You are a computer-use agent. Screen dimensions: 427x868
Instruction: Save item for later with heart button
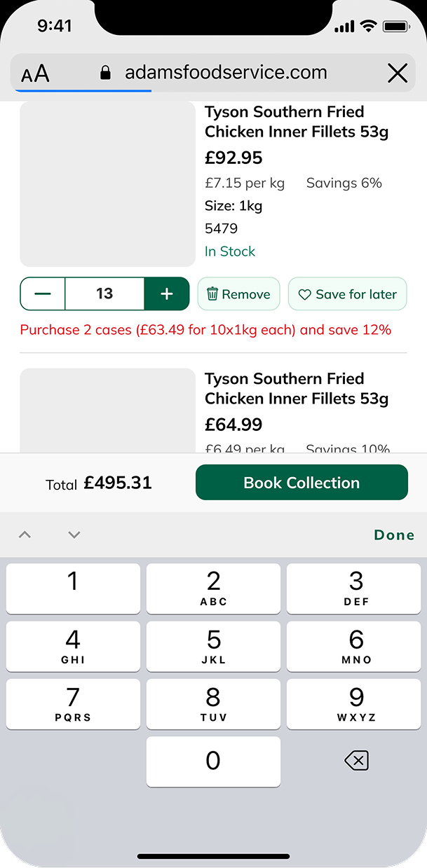[x=347, y=294]
